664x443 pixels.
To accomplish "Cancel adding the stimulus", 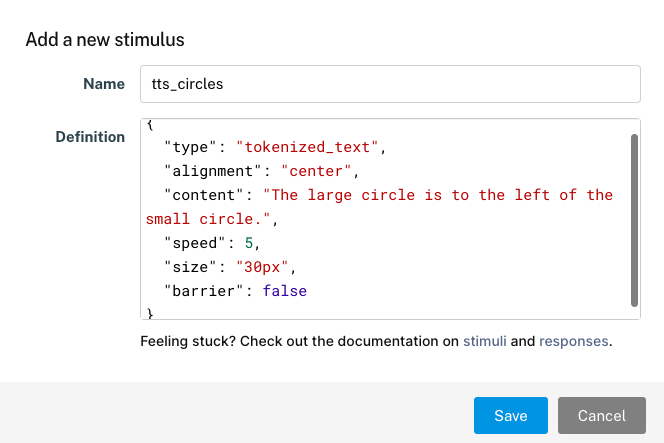I will point(602,415).
